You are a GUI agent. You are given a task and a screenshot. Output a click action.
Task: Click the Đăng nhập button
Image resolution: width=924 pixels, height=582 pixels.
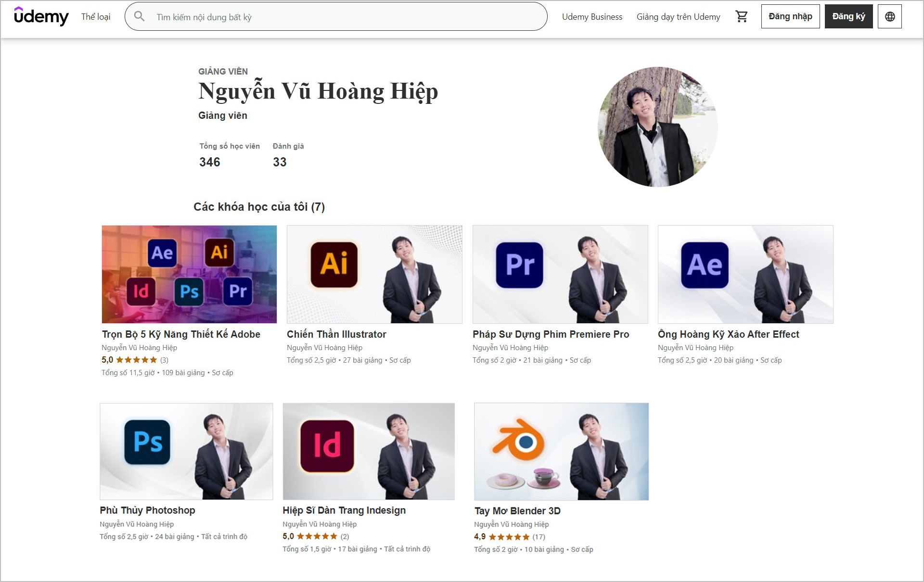[x=790, y=16]
